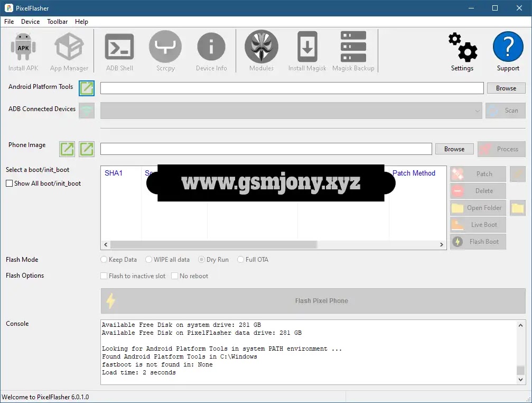
Task: Click the Delete boot button
Action: click(478, 191)
